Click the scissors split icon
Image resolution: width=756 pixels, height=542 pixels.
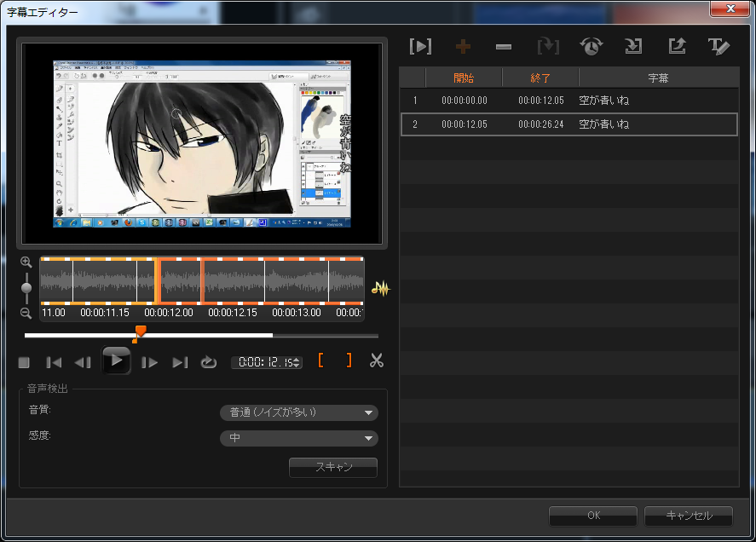tap(377, 360)
